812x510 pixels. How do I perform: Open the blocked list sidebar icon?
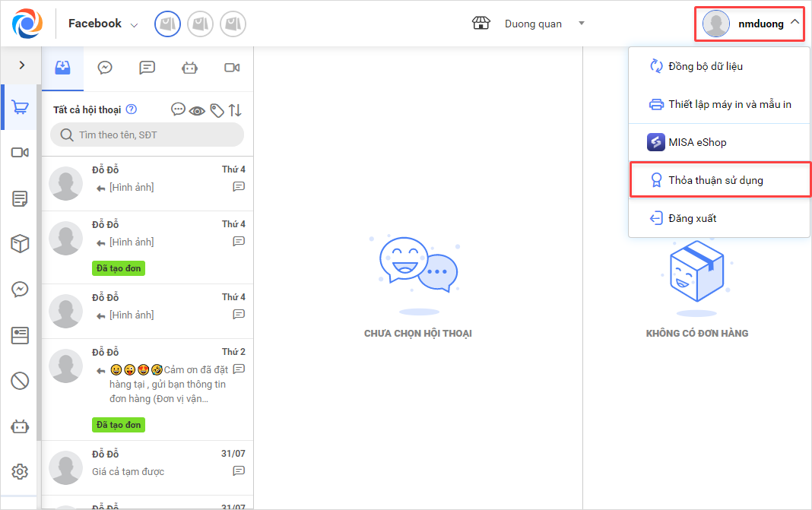pyautogui.click(x=21, y=381)
